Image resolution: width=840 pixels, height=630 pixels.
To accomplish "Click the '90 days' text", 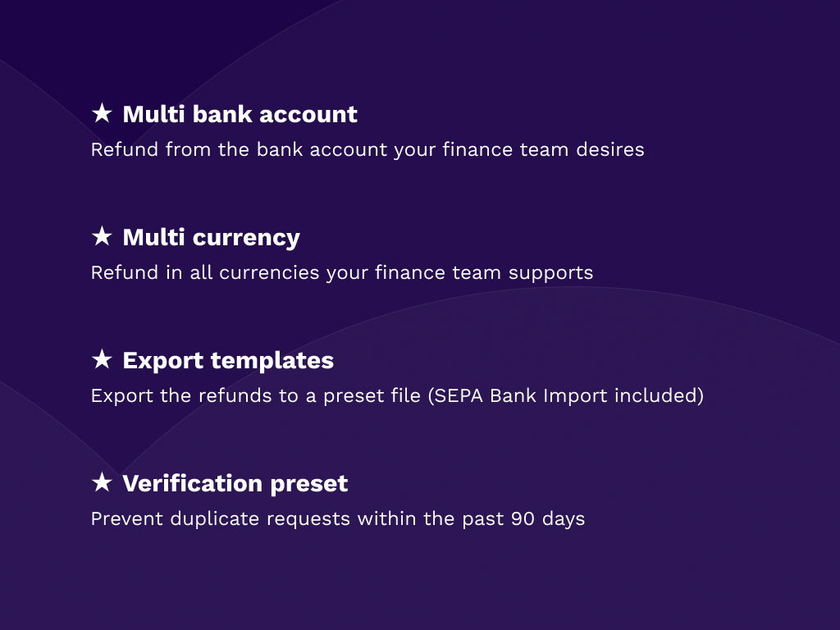I will tap(548, 519).
